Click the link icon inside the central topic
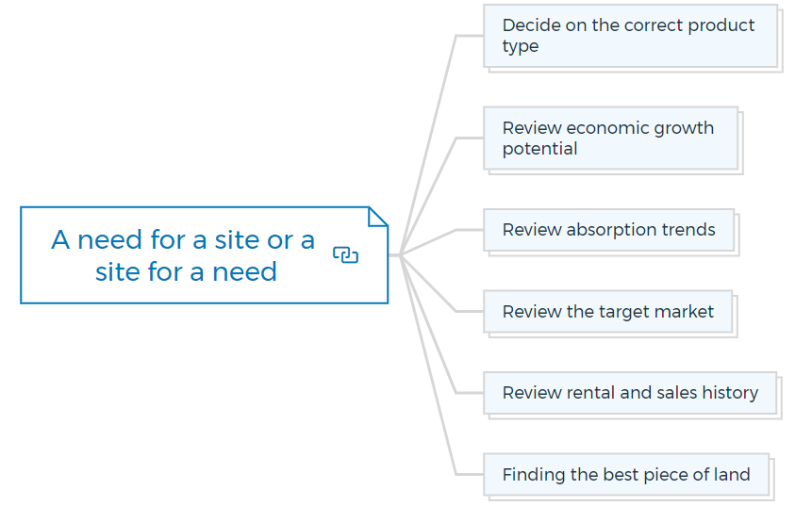This screenshot has width=812, height=506. 345,254
